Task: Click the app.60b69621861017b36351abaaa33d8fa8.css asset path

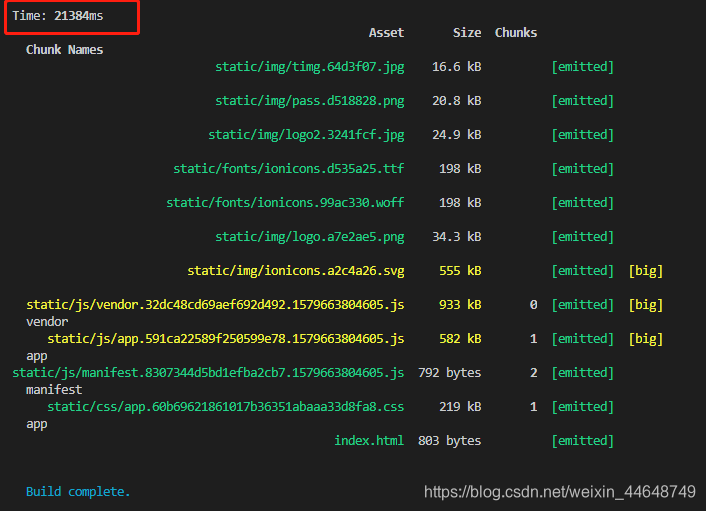Action: [x=226, y=407]
